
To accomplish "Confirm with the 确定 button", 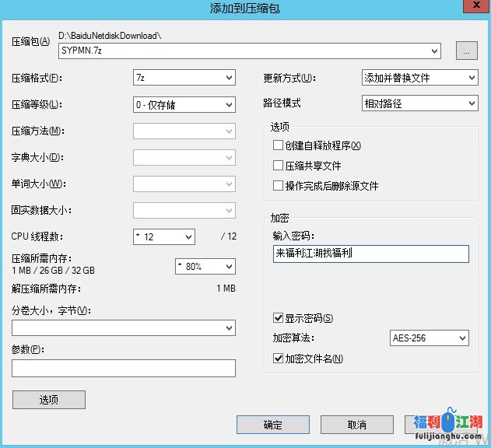I will click(273, 425).
